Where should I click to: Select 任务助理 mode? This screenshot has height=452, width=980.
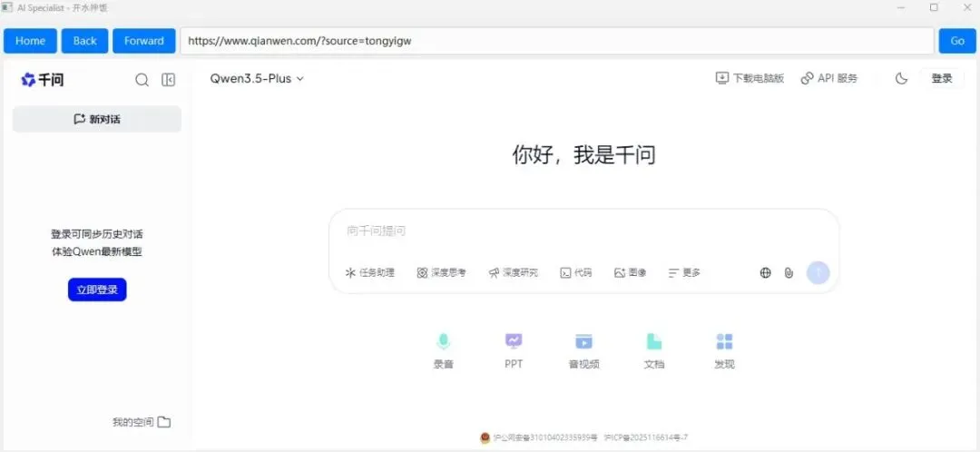[x=369, y=272]
